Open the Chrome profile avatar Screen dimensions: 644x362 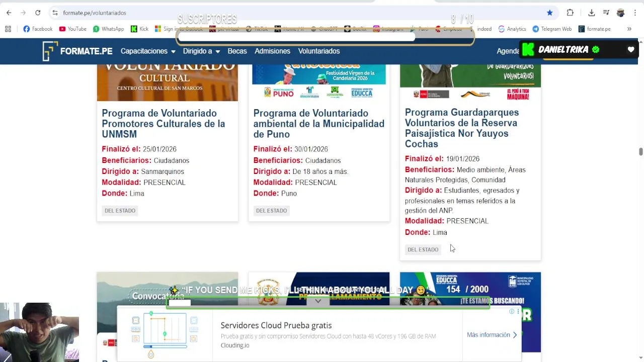[621, 13]
